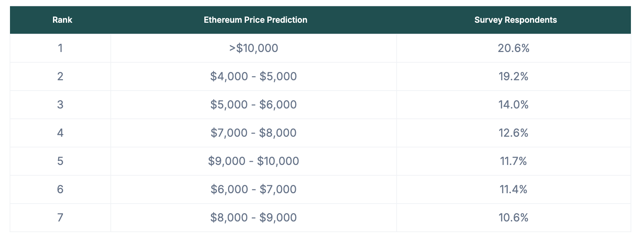Select the $4,000 - $5,000 cell
Viewport: 644px width, 239px height.
(x=254, y=76)
